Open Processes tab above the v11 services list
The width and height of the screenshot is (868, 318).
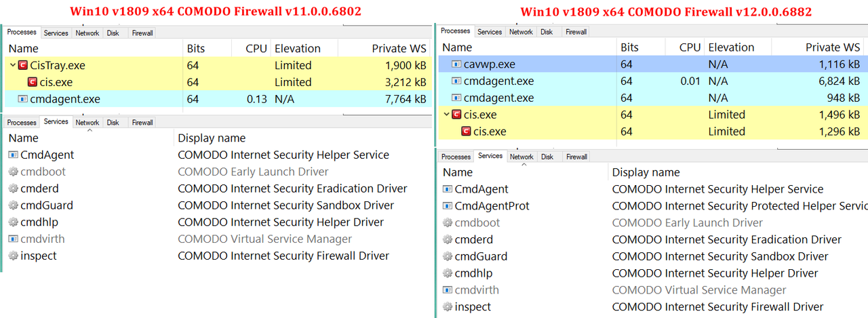pos(22,123)
